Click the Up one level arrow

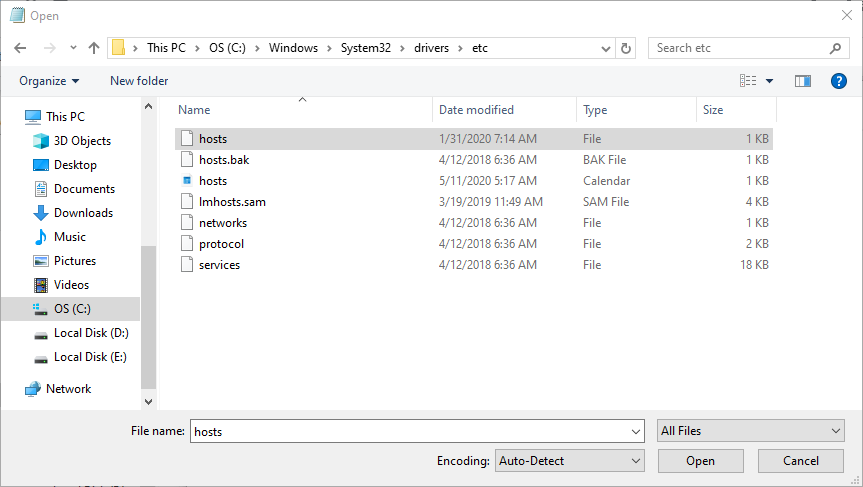(94, 48)
